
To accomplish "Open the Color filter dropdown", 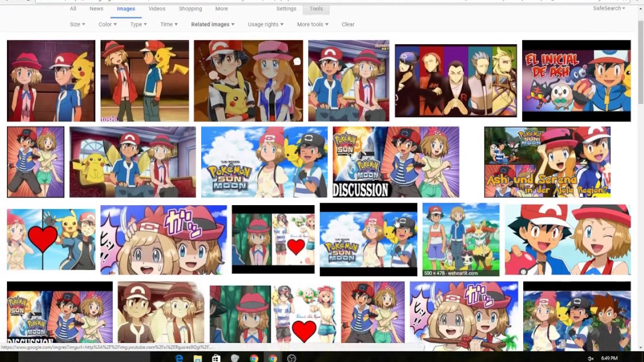I will click(x=108, y=24).
